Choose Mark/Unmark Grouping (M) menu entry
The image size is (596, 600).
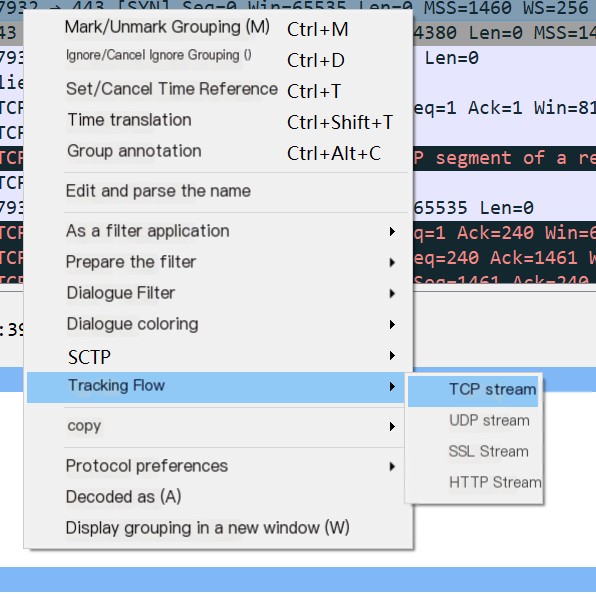coord(217,28)
